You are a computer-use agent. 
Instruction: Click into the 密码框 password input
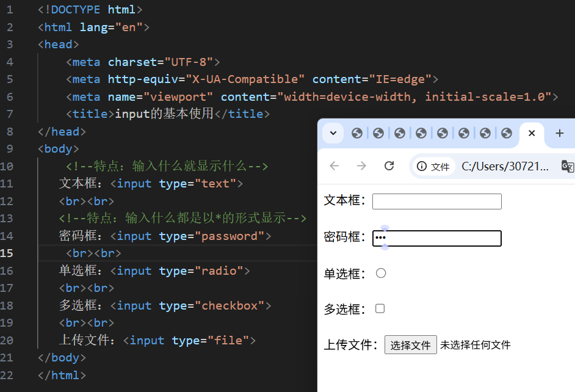click(x=437, y=238)
